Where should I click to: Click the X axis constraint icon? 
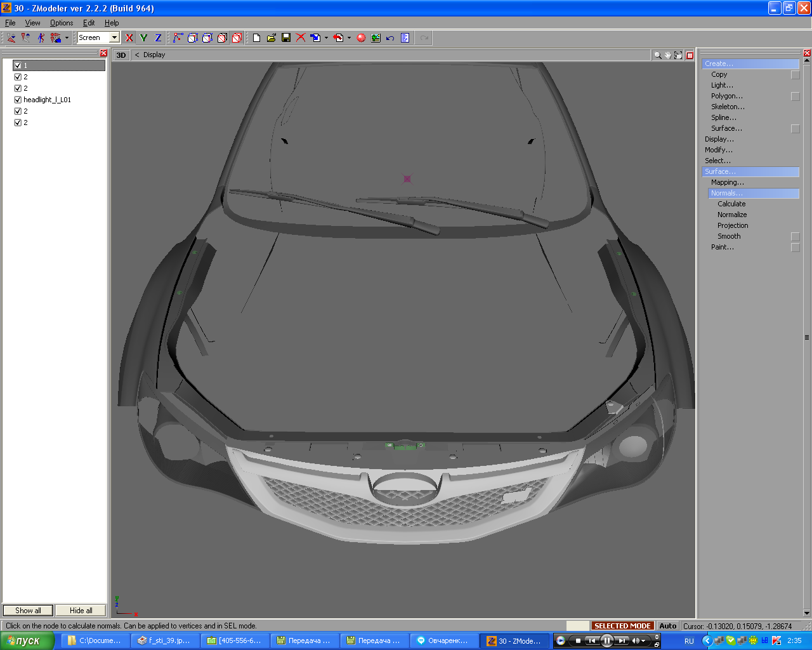[129, 38]
